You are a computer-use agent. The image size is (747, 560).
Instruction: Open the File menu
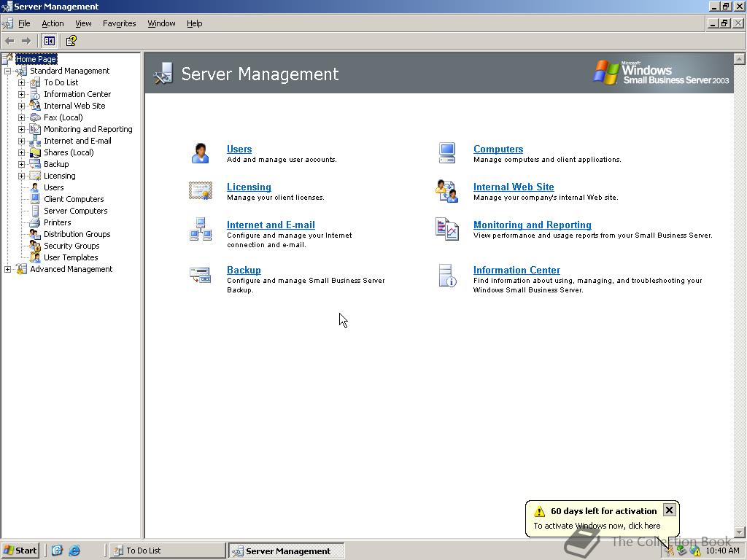coord(24,23)
